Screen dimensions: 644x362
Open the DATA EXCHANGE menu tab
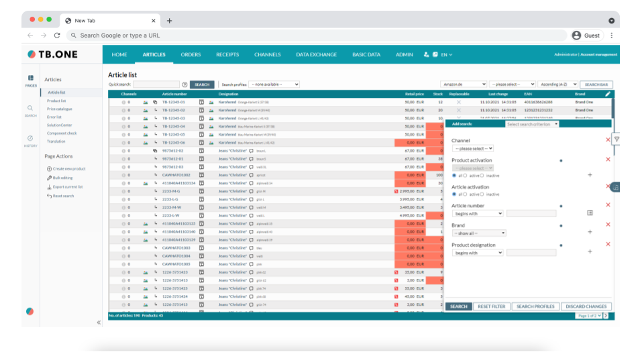[x=317, y=55]
